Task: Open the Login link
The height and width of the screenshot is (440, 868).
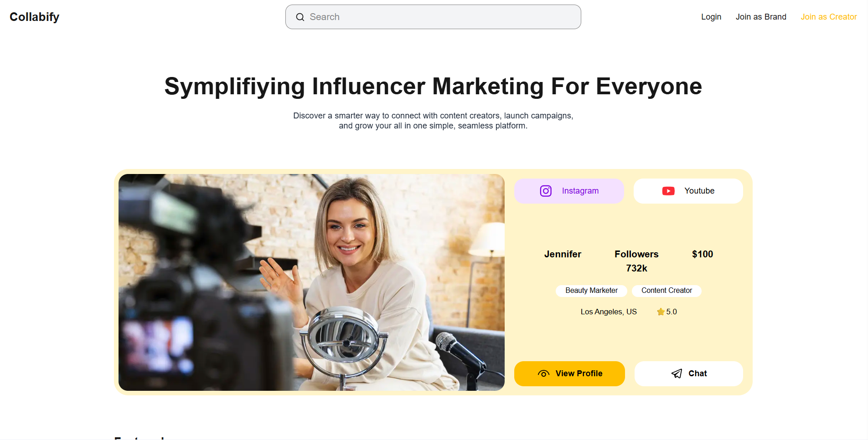Action: coord(711,17)
